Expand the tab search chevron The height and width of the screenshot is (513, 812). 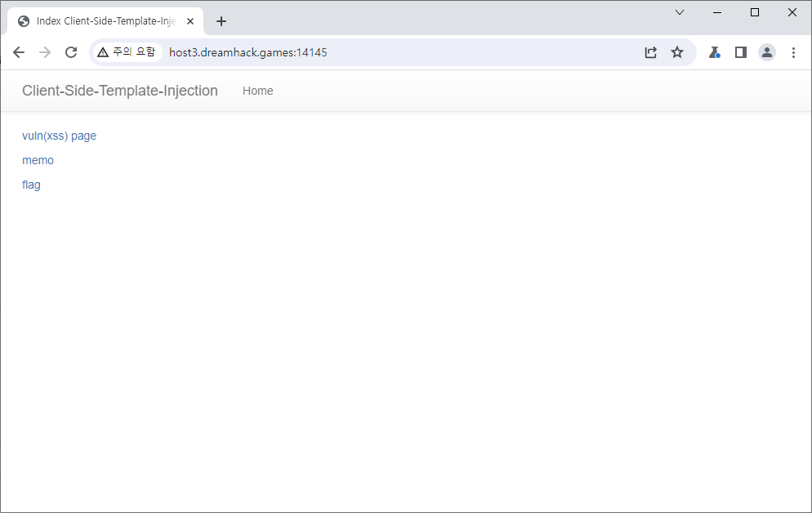click(680, 12)
